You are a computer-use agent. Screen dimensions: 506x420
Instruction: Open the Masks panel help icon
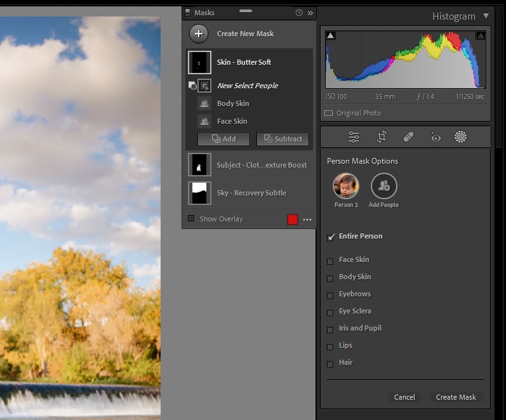tap(299, 13)
